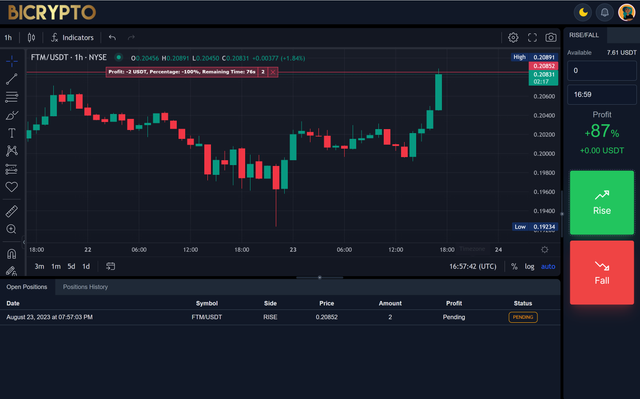Open the heart icons tool

coord(11,187)
